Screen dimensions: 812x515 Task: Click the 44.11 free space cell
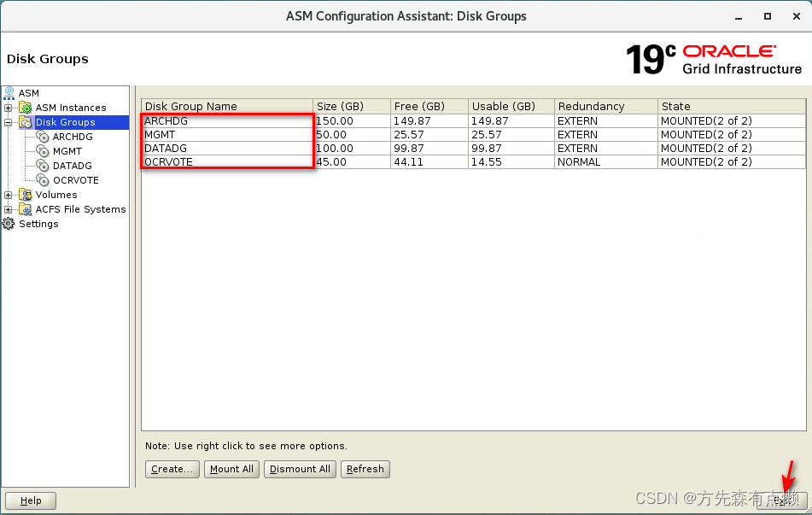click(429, 161)
